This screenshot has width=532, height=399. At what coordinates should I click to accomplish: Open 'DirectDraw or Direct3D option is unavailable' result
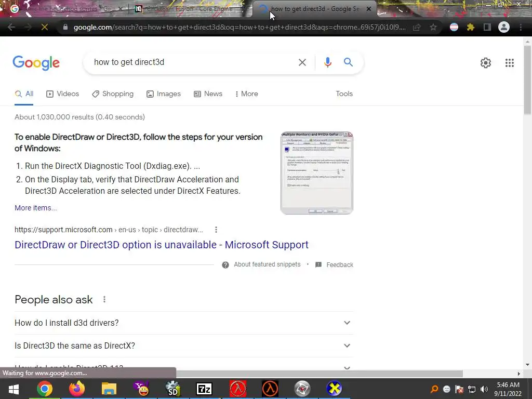click(162, 245)
